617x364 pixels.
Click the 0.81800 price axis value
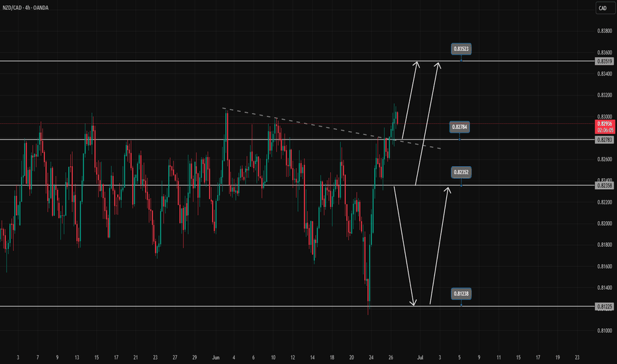(604, 245)
